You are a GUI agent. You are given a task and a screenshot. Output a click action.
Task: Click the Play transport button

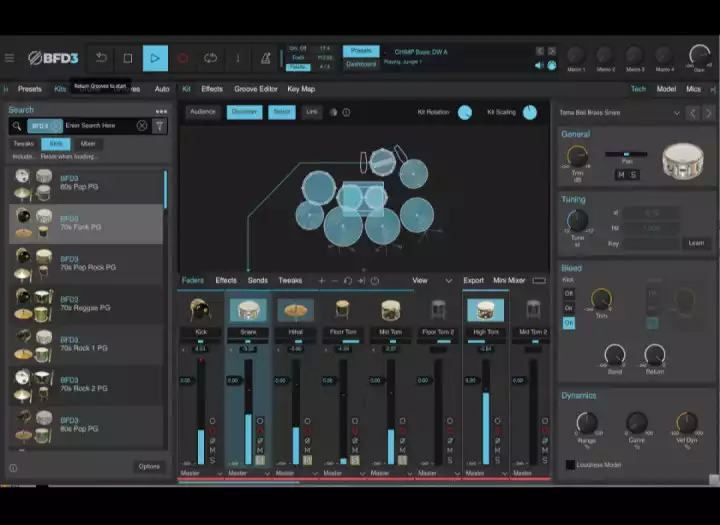(155, 58)
